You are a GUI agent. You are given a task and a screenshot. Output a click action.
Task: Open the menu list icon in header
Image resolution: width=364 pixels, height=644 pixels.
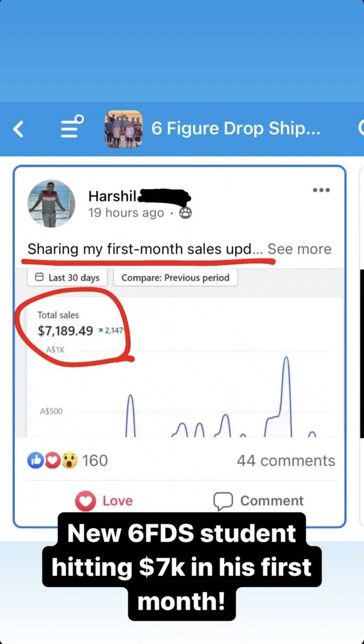click(72, 127)
